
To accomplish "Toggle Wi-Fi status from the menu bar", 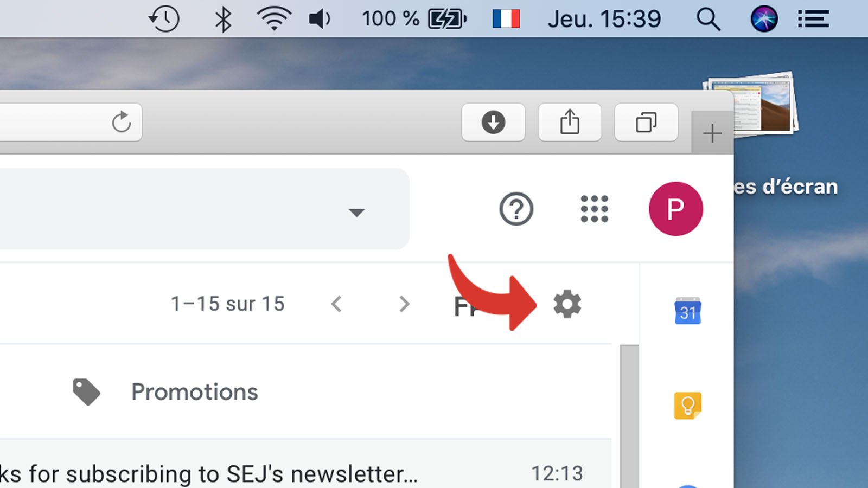I will [x=274, y=18].
